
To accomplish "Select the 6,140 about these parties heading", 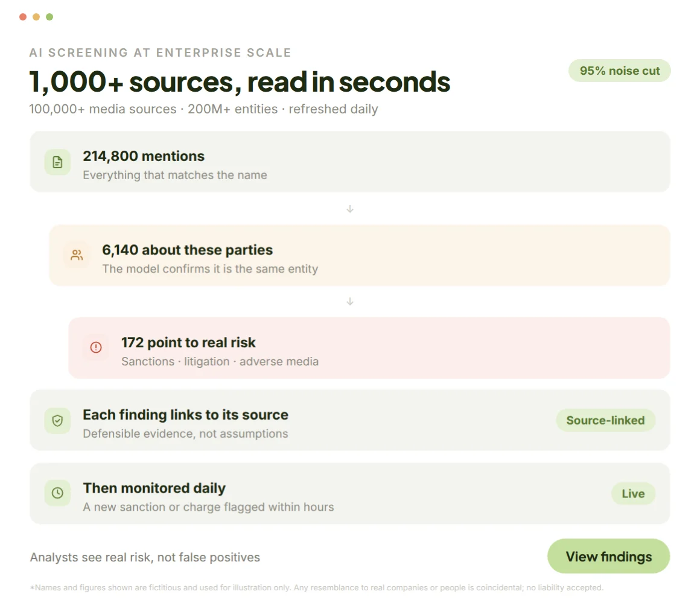I will click(188, 250).
